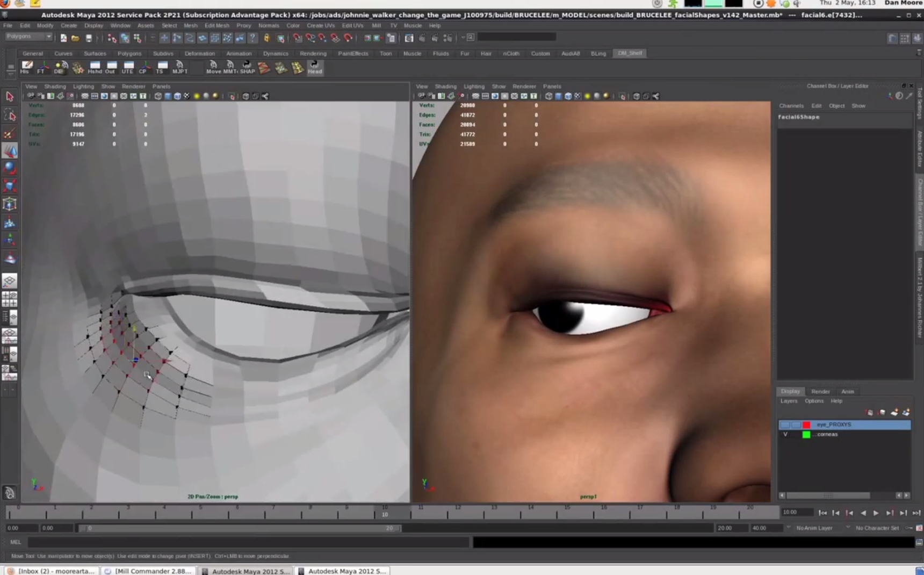Click single perspective view layout icon

10,281
